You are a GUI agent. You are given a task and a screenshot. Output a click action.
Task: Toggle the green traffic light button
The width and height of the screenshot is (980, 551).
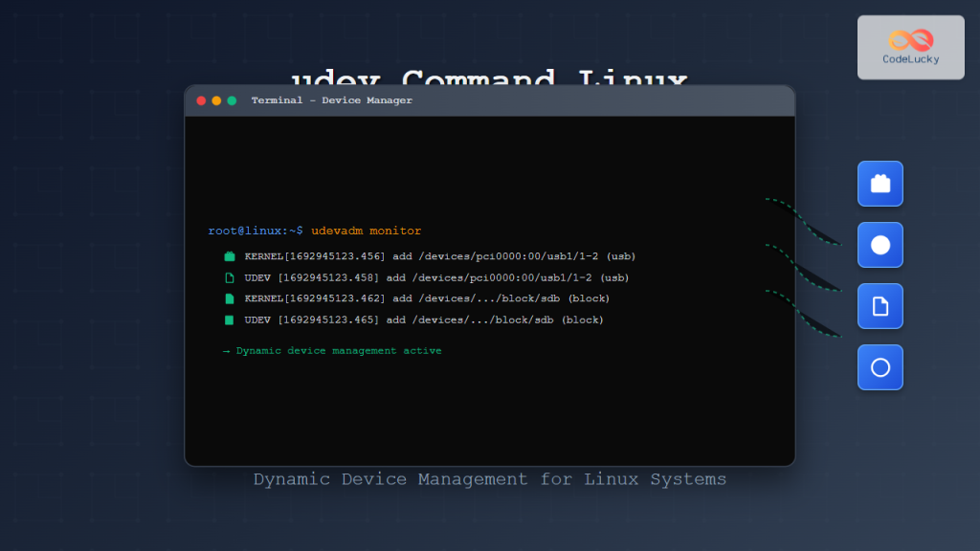(229, 99)
